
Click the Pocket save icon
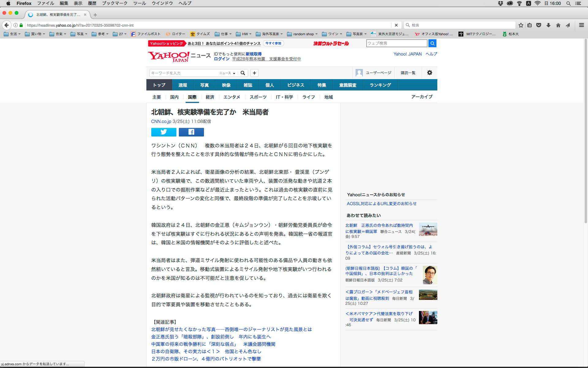point(539,25)
